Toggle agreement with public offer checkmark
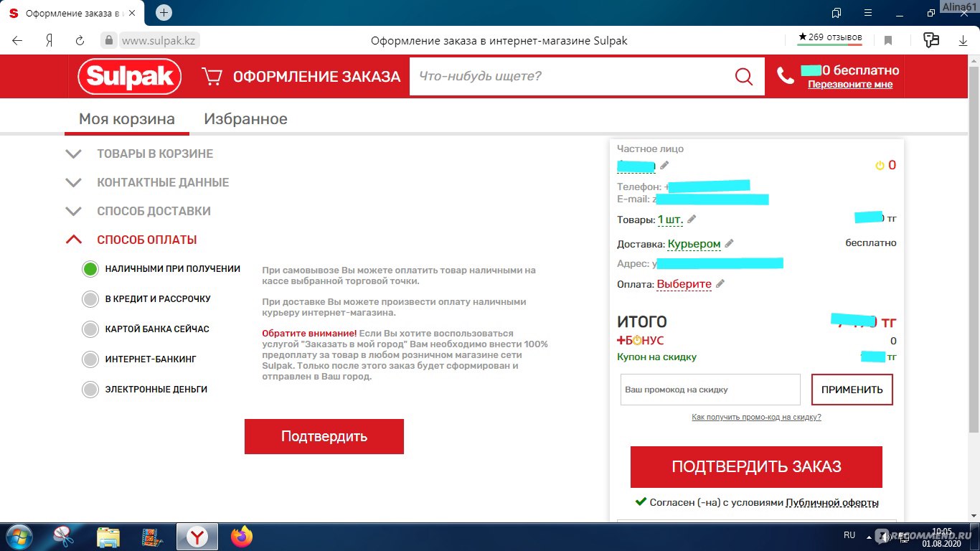 point(641,502)
